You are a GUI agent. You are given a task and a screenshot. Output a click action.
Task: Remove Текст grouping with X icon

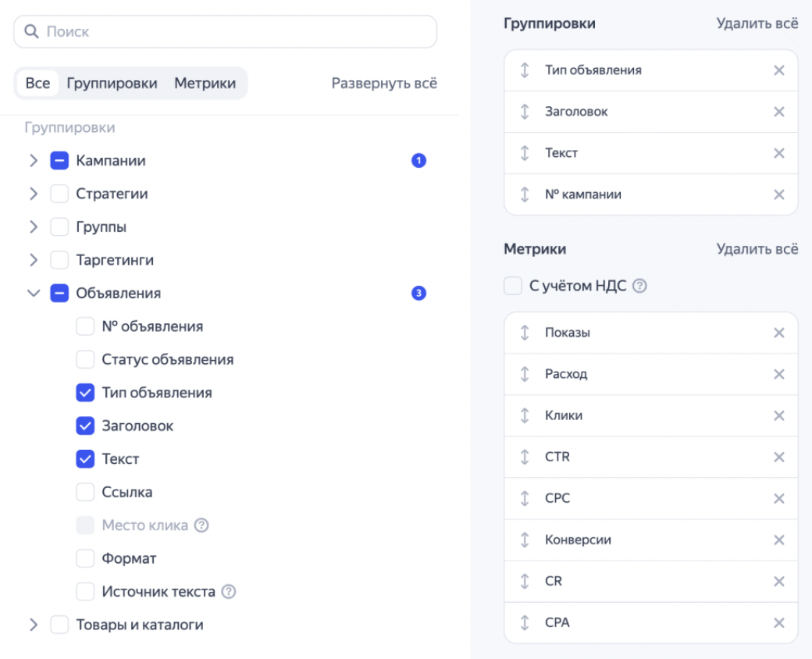(x=779, y=153)
